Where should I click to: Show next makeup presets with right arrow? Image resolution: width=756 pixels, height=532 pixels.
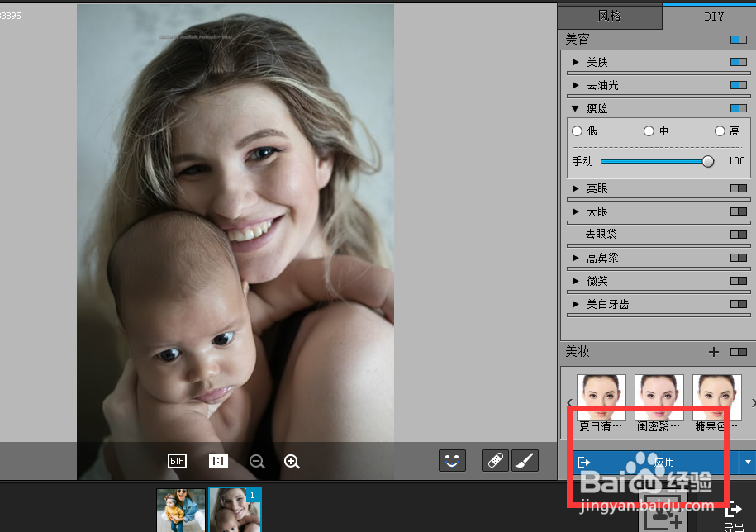(x=753, y=402)
